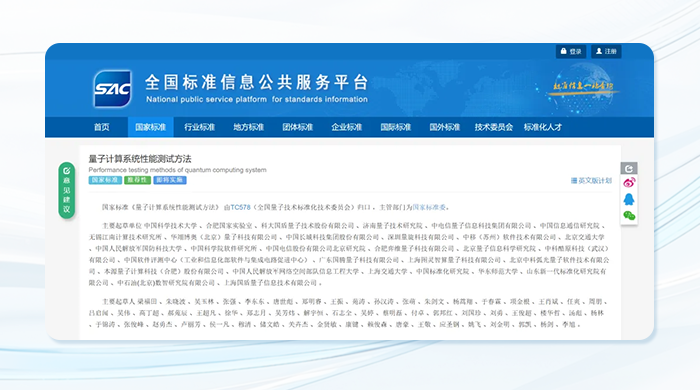This screenshot has height=390, width=700.
Task: Share via the WeChat icon
Action: coord(629,216)
